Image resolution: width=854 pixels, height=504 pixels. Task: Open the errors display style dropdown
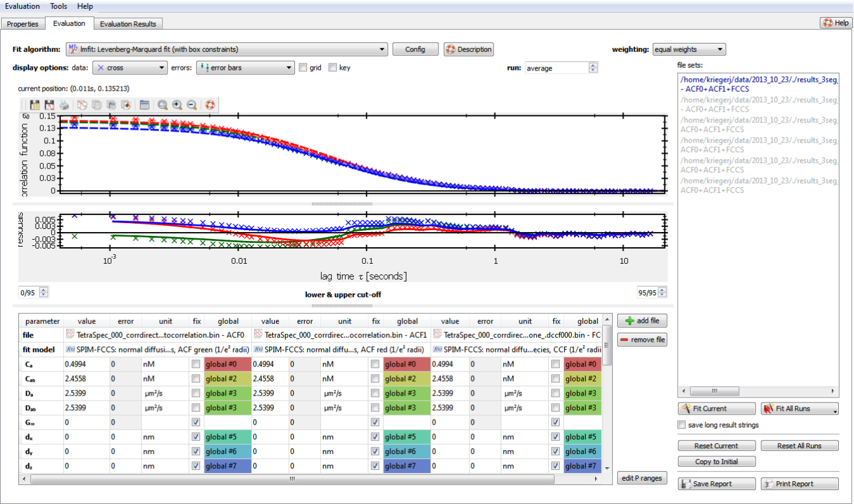(245, 68)
